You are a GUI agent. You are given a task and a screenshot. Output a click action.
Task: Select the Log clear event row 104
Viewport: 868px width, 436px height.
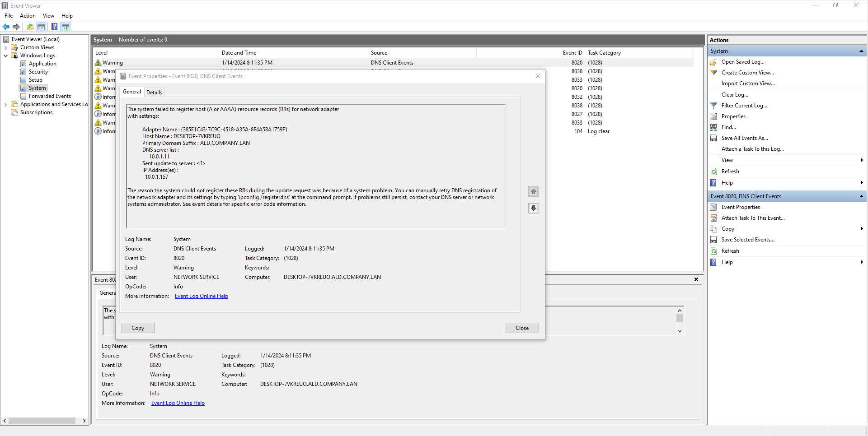click(393, 131)
